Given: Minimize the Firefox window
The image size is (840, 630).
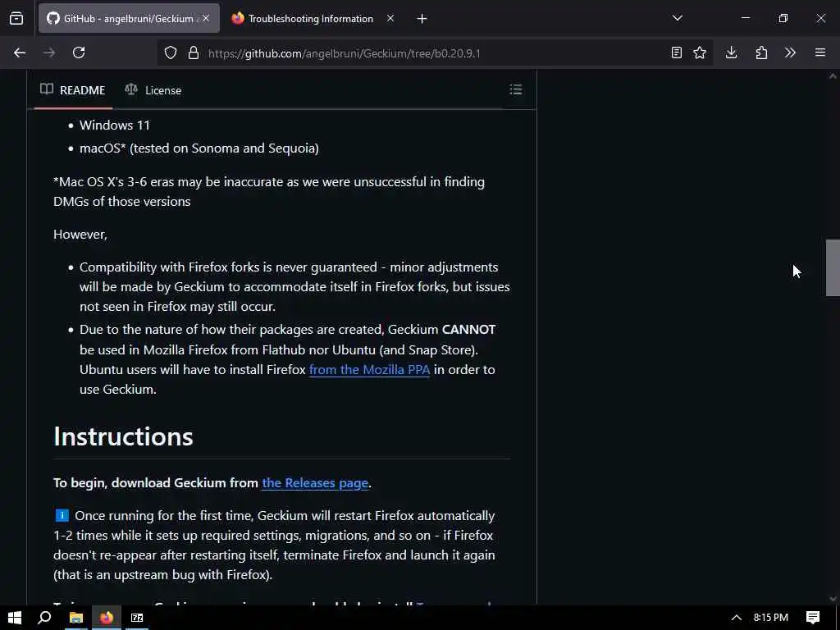Looking at the screenshot, I should (745, 18).
